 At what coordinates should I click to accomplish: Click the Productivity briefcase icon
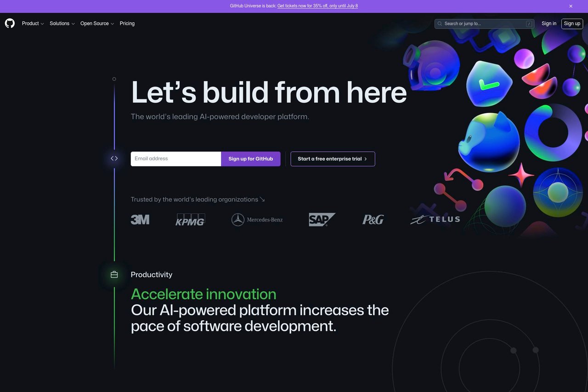[114, 274]
